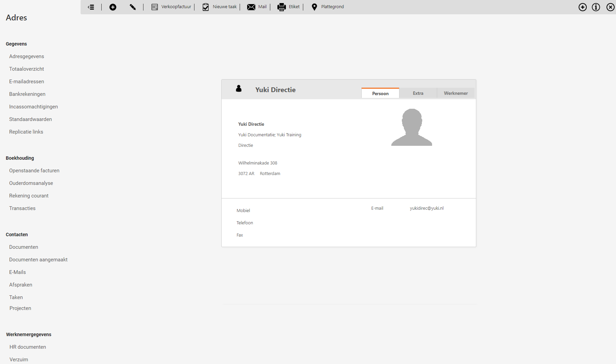Open Verkoopfactuur from the toolbar
The height and width of the screenshot is (364, 616).
click(x=176, y=7)
